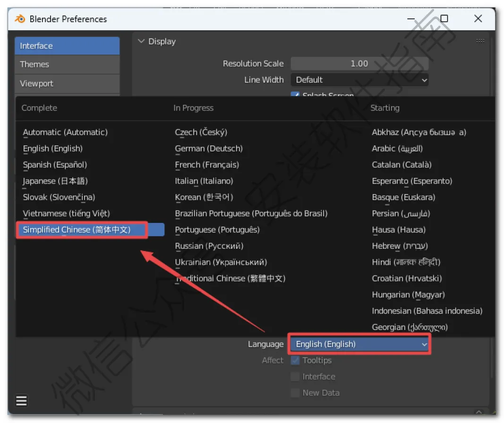
Task: Open the Interface preferences tab
Action: tap(67, 46)
